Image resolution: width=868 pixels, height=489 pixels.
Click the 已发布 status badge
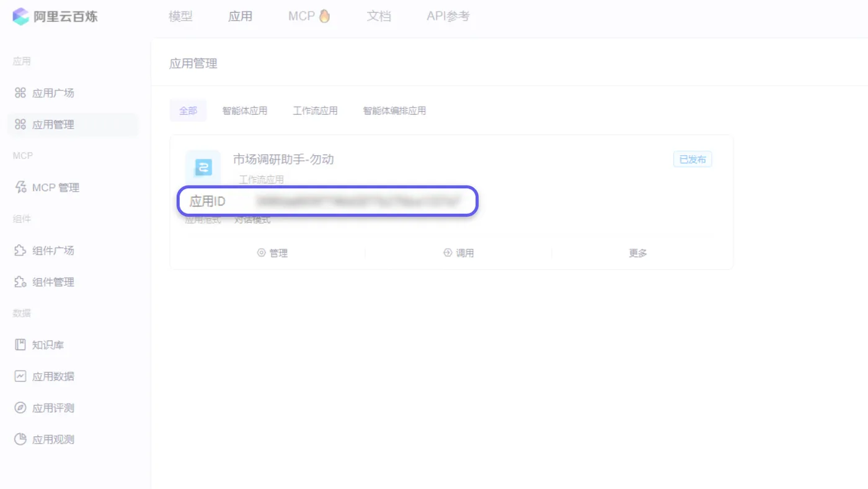tap(693, 159)
